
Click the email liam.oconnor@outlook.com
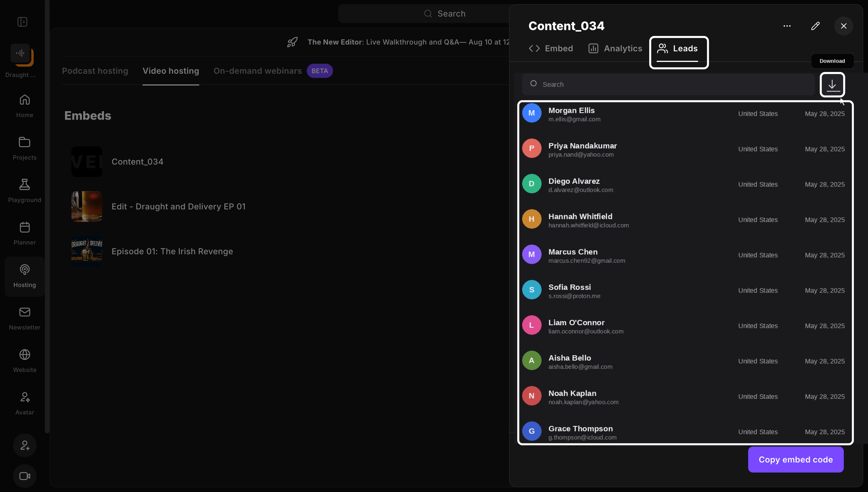tap(586, 332)
